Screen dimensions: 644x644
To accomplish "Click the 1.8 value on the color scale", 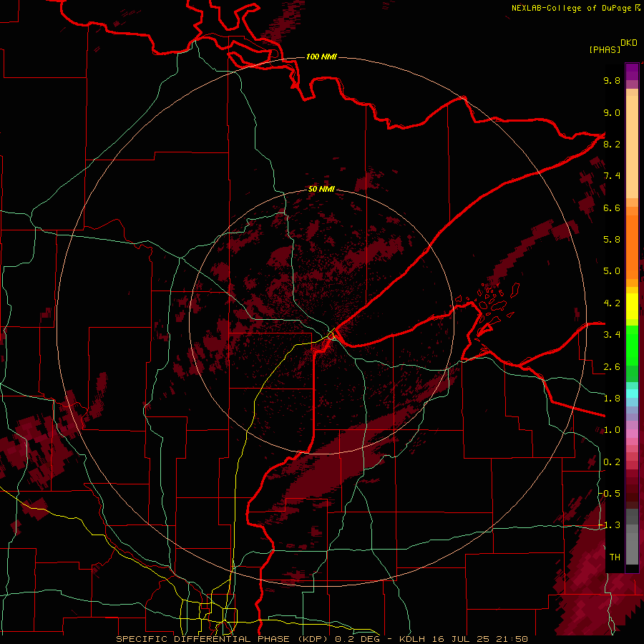I will (612, 399).
